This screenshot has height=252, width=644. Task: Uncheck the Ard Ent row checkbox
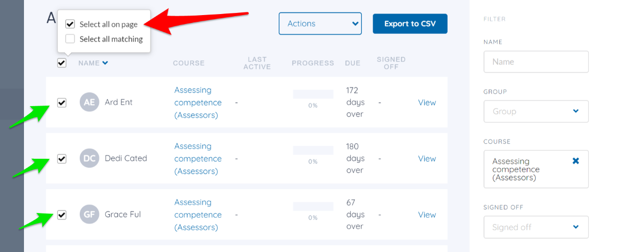pos(61,103)
